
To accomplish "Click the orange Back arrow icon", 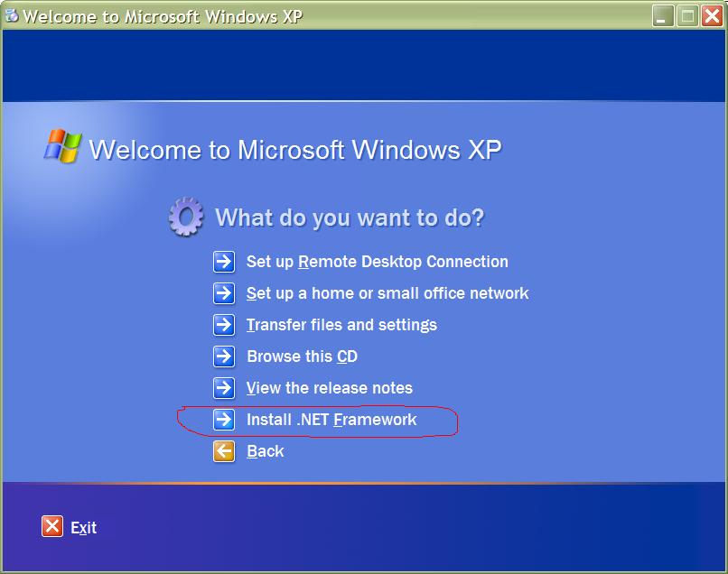I will click(224, 451).
